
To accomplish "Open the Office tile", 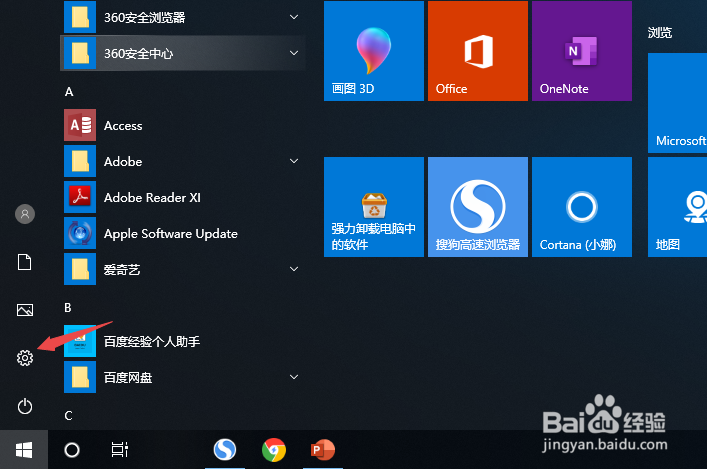I will pyautogui.click(x=477, y=51).
